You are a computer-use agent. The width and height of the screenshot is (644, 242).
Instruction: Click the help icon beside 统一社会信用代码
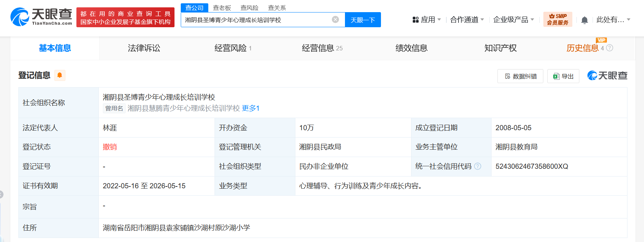click(478, 166)
